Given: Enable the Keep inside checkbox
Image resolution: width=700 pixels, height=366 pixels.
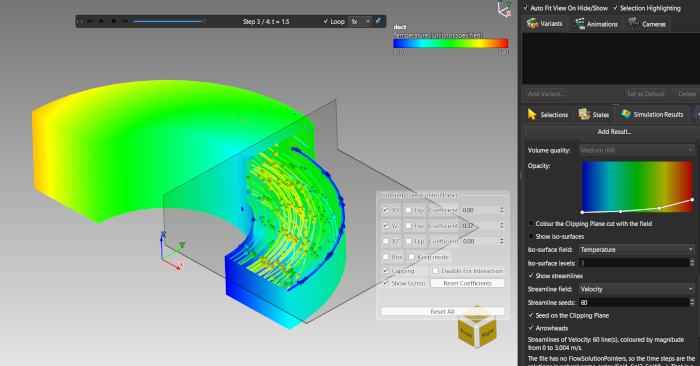Looking at the screenshot, I should point(412,257).
